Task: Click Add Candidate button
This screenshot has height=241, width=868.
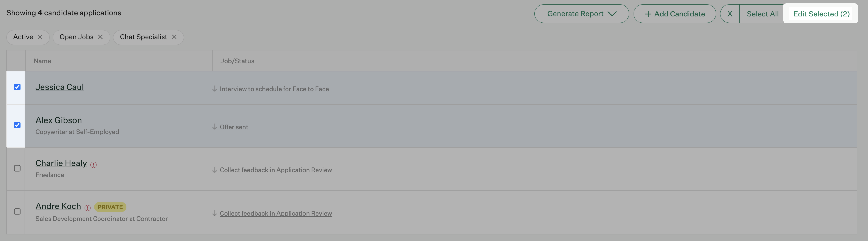Action: (x=674, y=14)
